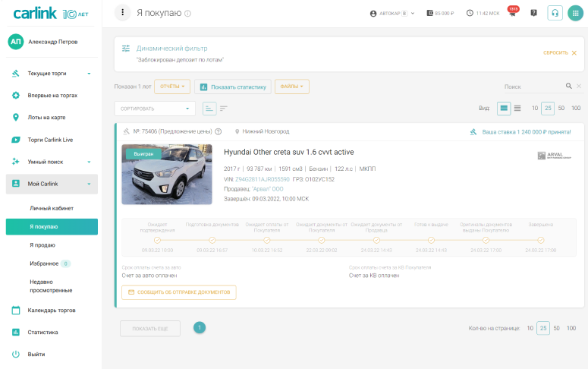Viewport: 588px width, 369px height.
Task: Click the help question mark icon in header
Action: click(533, 13)
